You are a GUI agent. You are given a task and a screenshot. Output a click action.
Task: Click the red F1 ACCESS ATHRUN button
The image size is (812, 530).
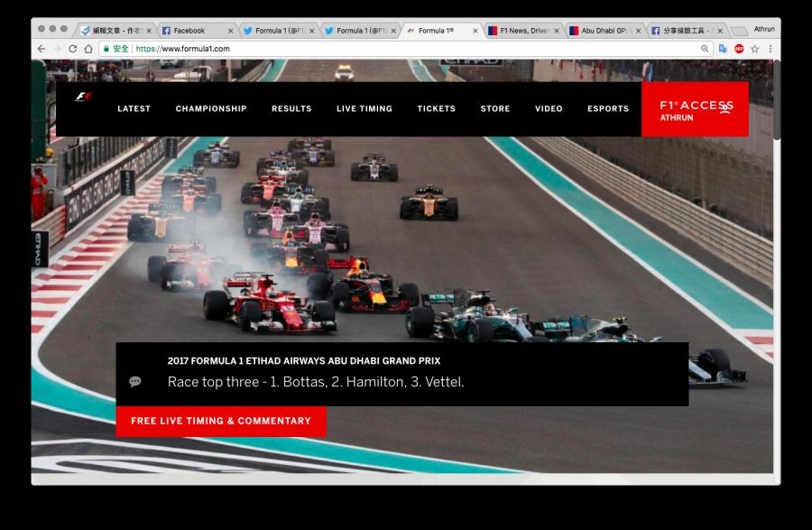click(695, 109)
